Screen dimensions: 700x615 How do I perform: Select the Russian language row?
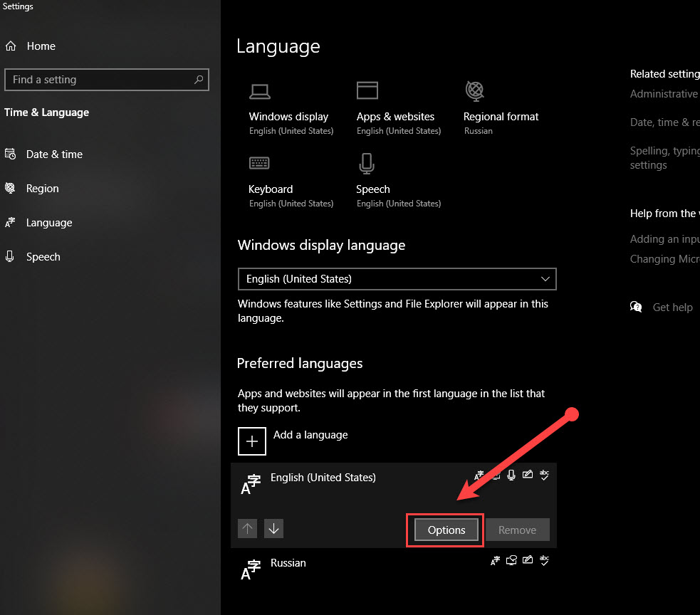(x=394, y=570)
